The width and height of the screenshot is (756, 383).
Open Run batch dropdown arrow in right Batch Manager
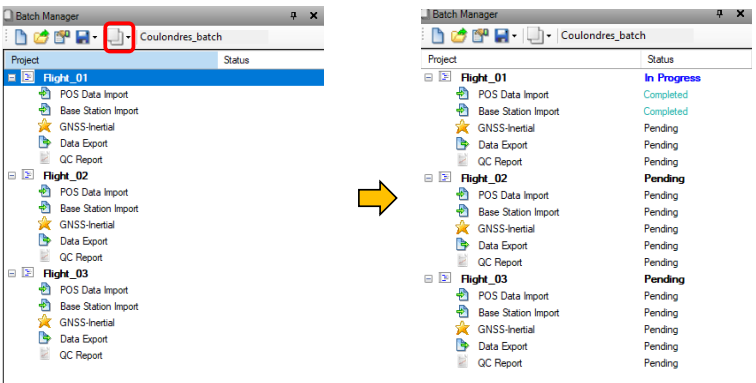pyautogui.click(x=548, y=36)
